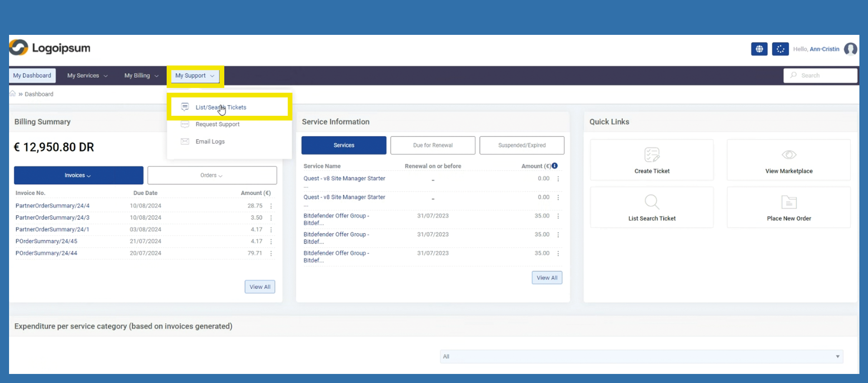Screen dimensions: 868x383
Task: Open View Marketplace eye icon
Action: tap(789, 155)
